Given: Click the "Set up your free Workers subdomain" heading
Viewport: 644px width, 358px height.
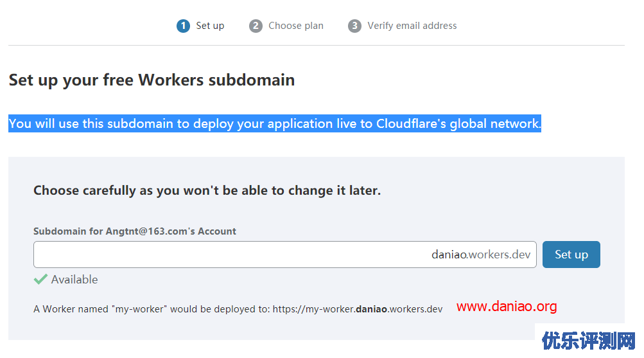Looking at the screenshot, I should coord(152,80).
